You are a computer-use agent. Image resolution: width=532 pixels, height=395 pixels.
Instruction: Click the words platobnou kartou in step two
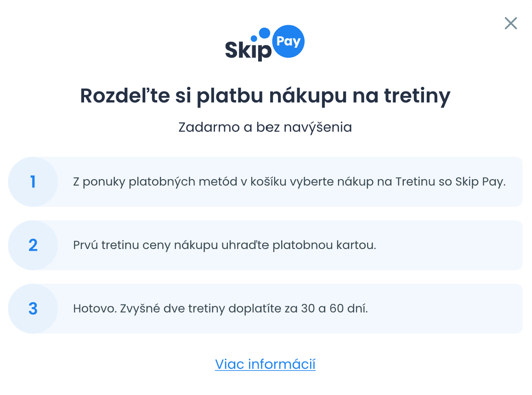[324, 245]
